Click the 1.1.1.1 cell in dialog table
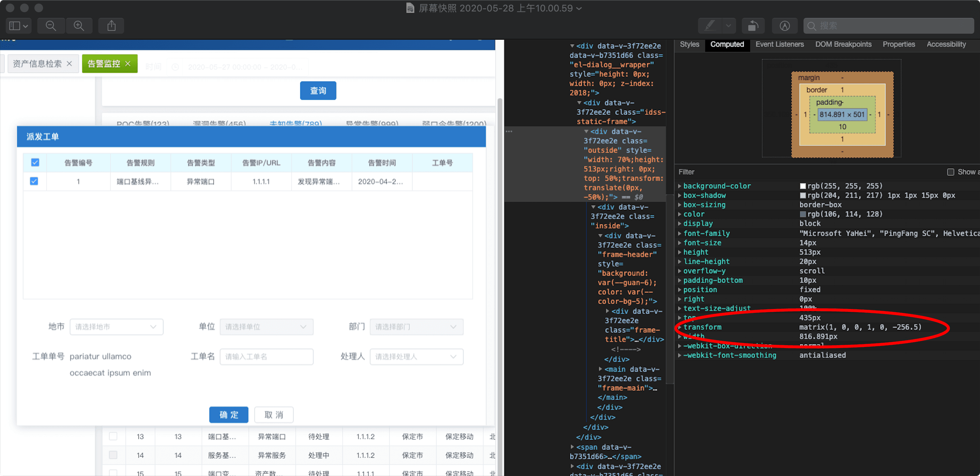Image resolution: width=980 pixels, height=476 pixels. [261, 181]
